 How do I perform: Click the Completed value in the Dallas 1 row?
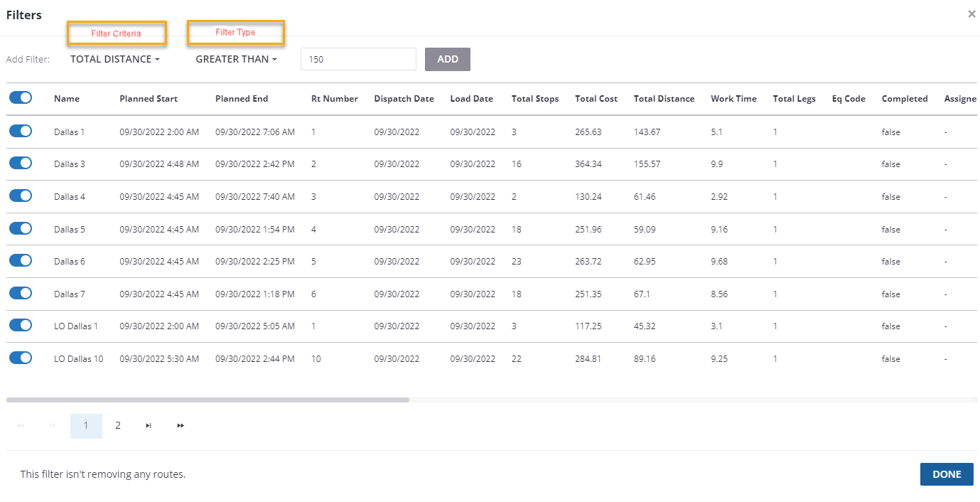(x=891, y=132)
